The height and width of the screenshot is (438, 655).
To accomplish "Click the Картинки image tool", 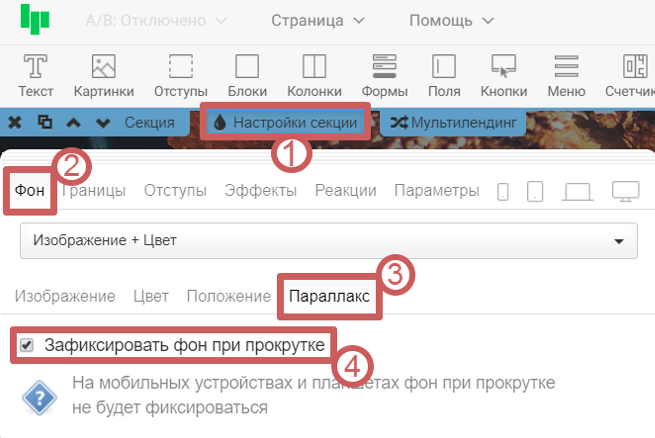I will [x=104, y=67].
